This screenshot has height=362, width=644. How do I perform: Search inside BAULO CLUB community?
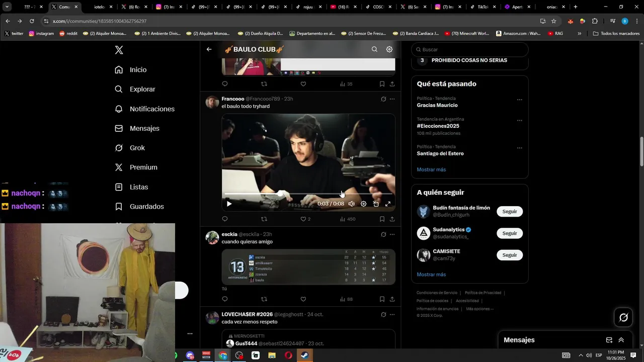[x=374, y=49]
